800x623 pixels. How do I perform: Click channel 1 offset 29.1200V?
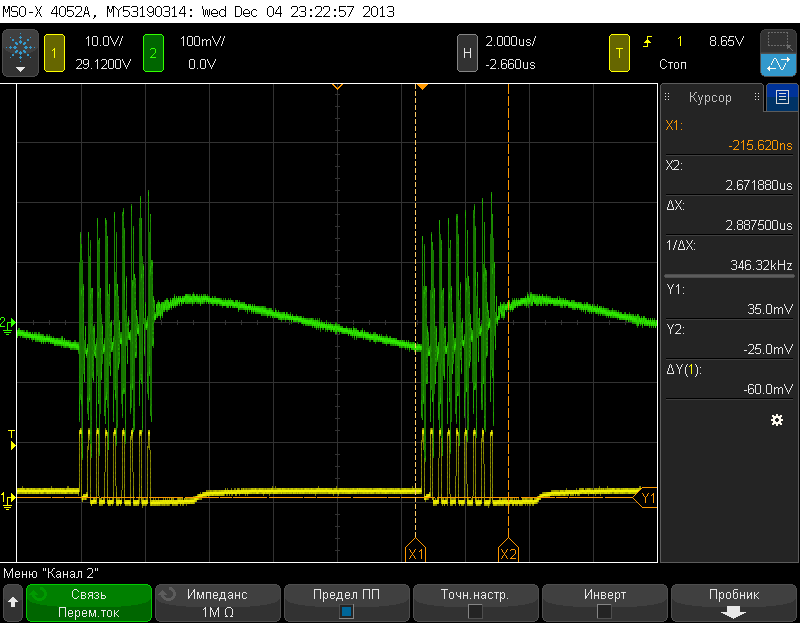[103, 64]
